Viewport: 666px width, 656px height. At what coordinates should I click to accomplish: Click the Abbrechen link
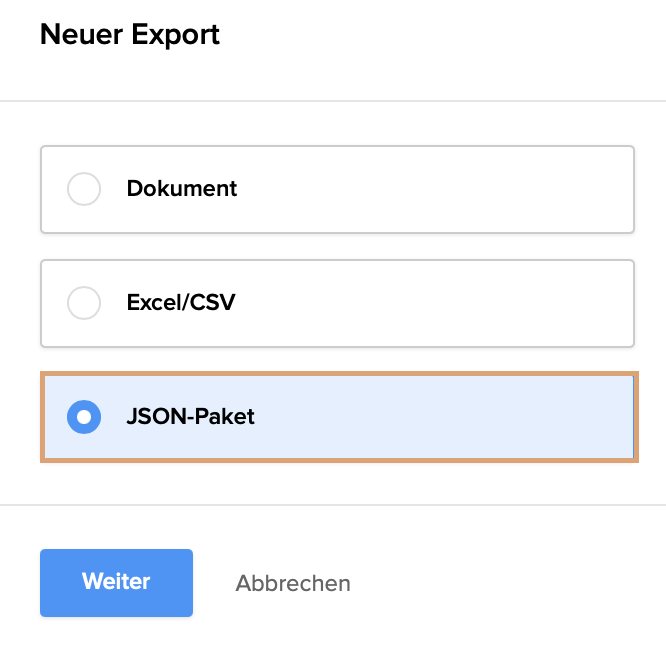[293, 583]
